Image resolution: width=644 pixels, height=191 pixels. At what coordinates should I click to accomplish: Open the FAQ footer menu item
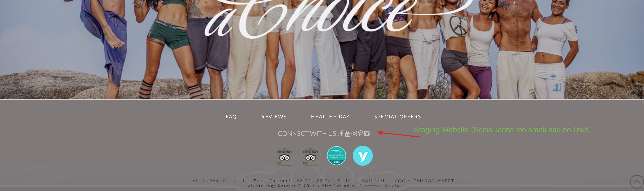pos(231,117)
